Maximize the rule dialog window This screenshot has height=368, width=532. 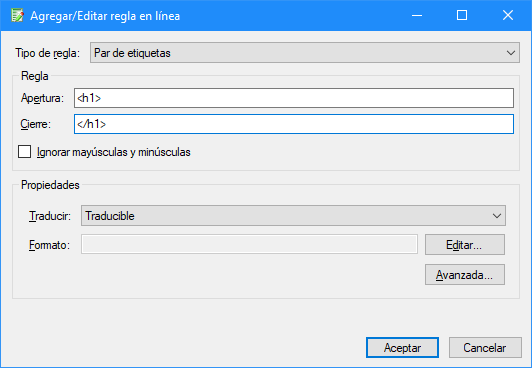click(462, 16)
